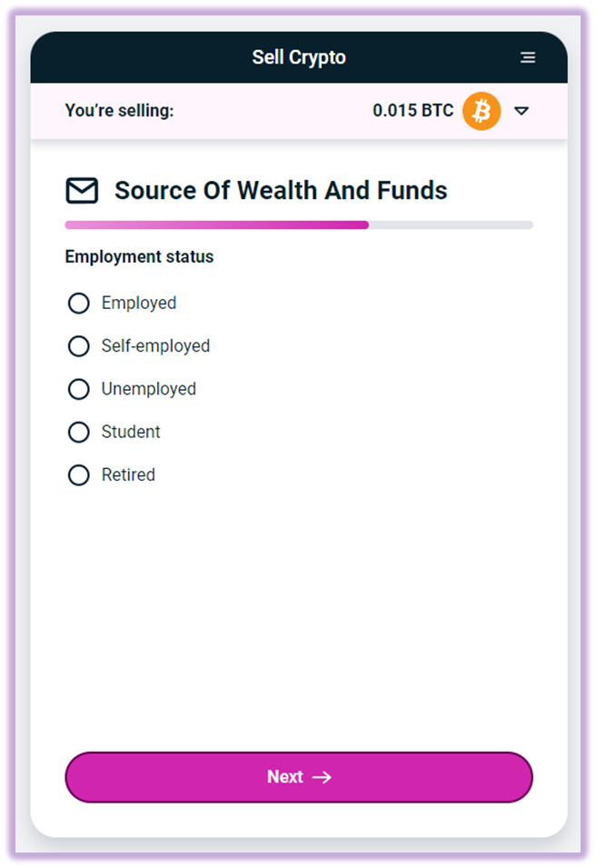This screenshot has height=868, width=596.
Task: Select the Retired radio button
Action: coord(78,475)
